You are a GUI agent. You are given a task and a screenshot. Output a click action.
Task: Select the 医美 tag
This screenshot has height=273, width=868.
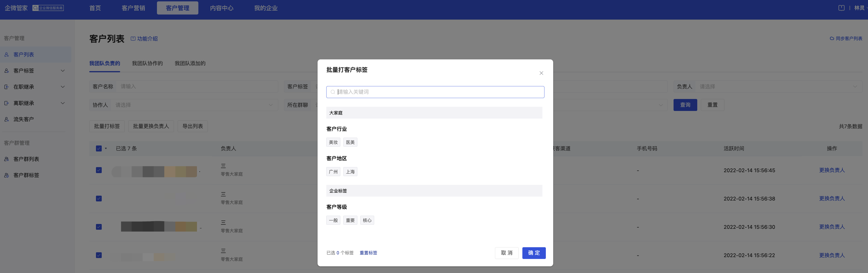pos(350,142)
